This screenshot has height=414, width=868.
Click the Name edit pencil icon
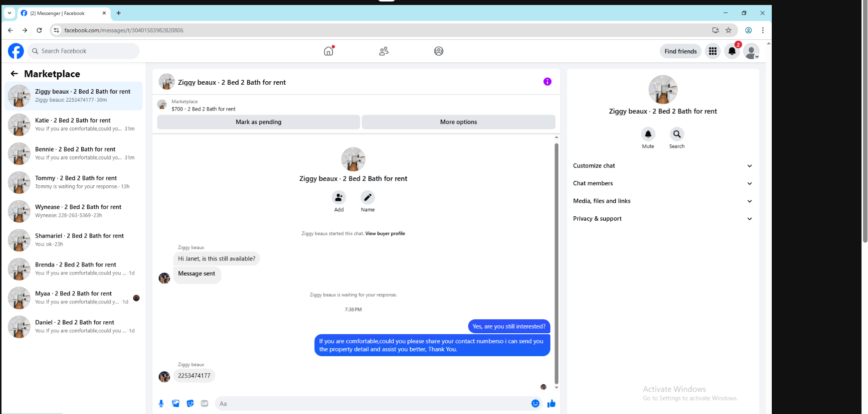click(368, 197)
